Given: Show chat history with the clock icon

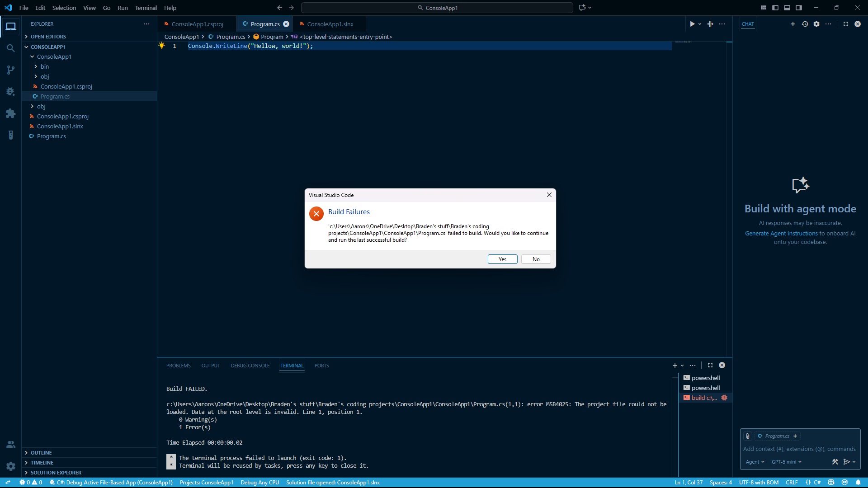Looking at the screenshot, I should pyautogui.click(x=805, y=24).
